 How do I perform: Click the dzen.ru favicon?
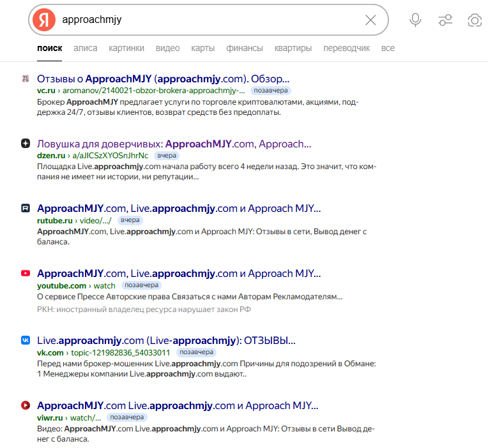point(26,144)
